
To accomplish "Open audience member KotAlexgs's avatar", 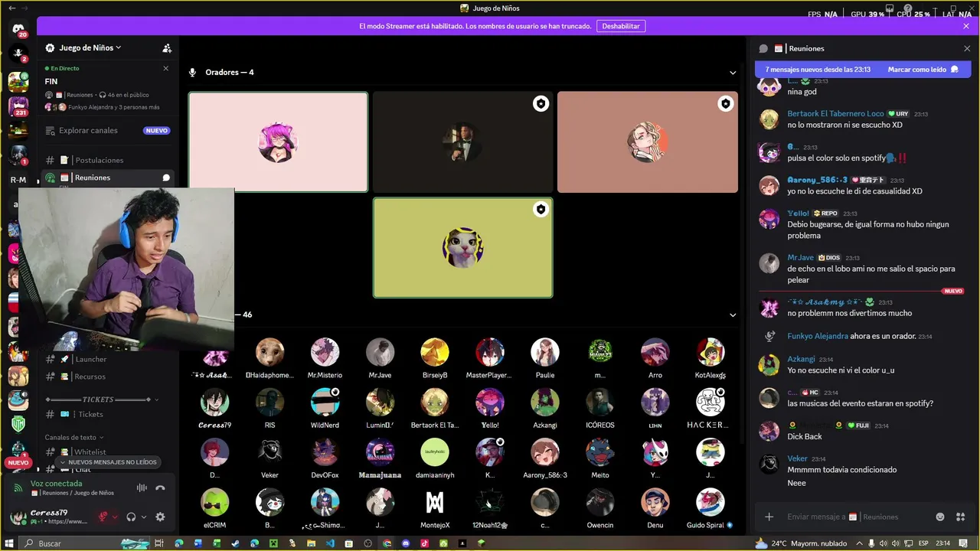I will (x=710, y=352).
